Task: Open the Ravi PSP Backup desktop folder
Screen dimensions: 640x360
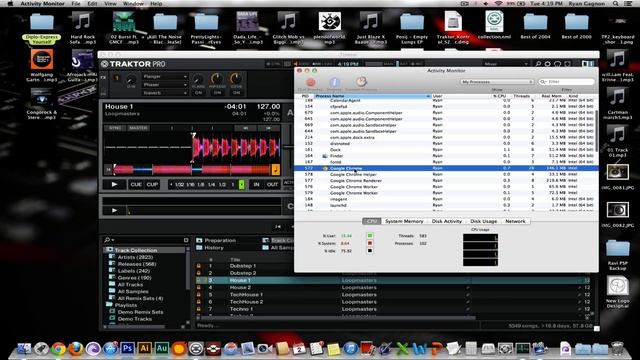Action: tap(618, 255)
